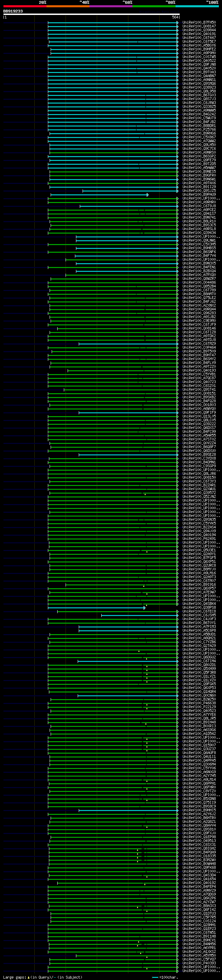The image size is (222, 980).
Task: Open hit UniRef100_Q39844
Action: tap(199, 31)
